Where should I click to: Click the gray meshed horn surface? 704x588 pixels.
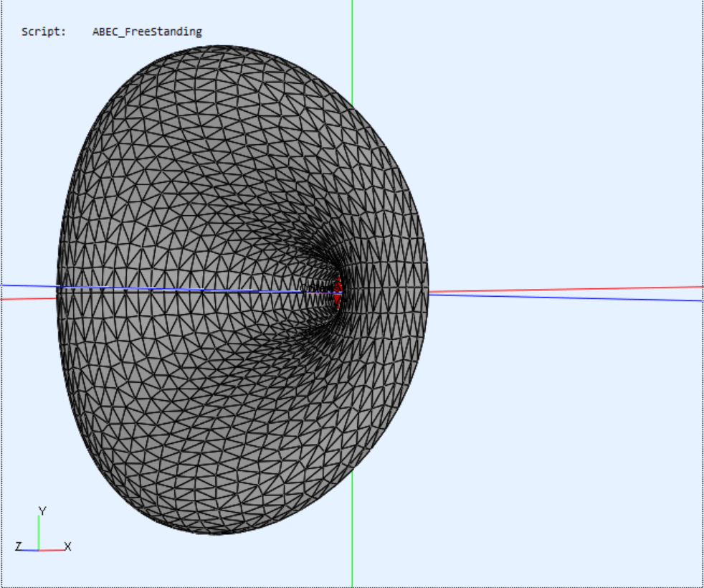pyautogui.click(x=242, y=290)
